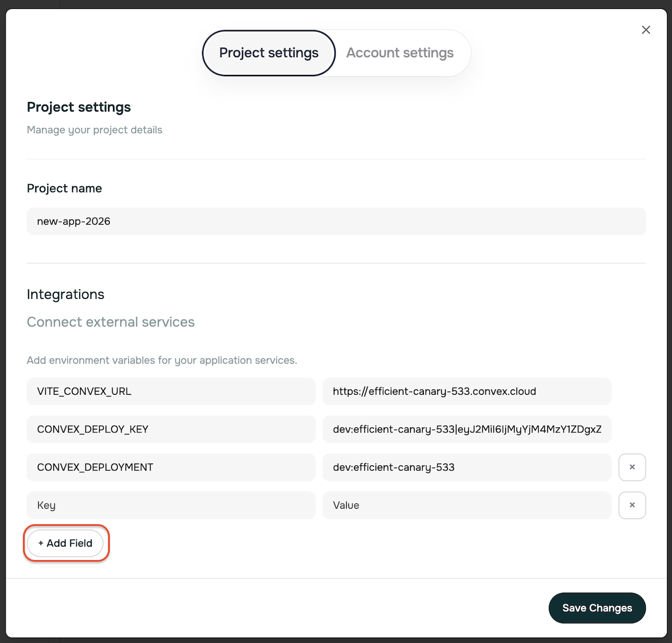Click the CONVEX_DEPLOY_KEY key field

171,429
